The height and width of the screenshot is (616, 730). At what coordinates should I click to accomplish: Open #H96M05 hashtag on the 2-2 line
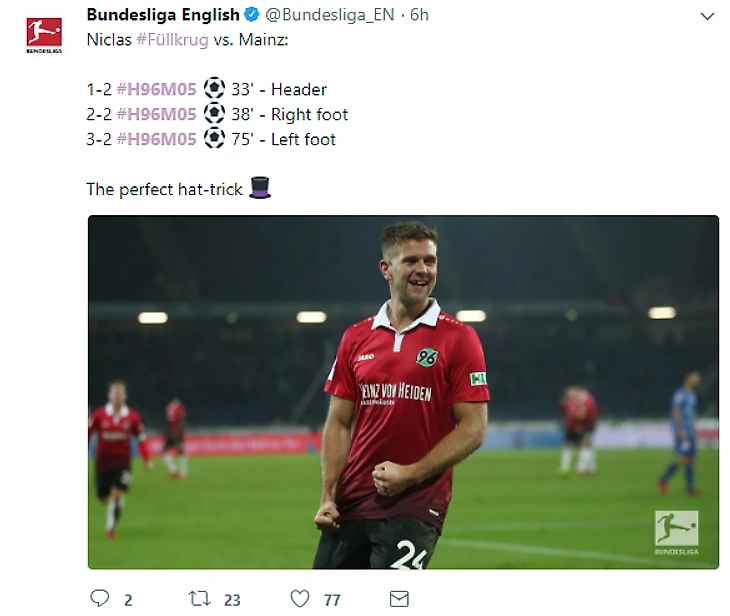(x=156, y=114)
